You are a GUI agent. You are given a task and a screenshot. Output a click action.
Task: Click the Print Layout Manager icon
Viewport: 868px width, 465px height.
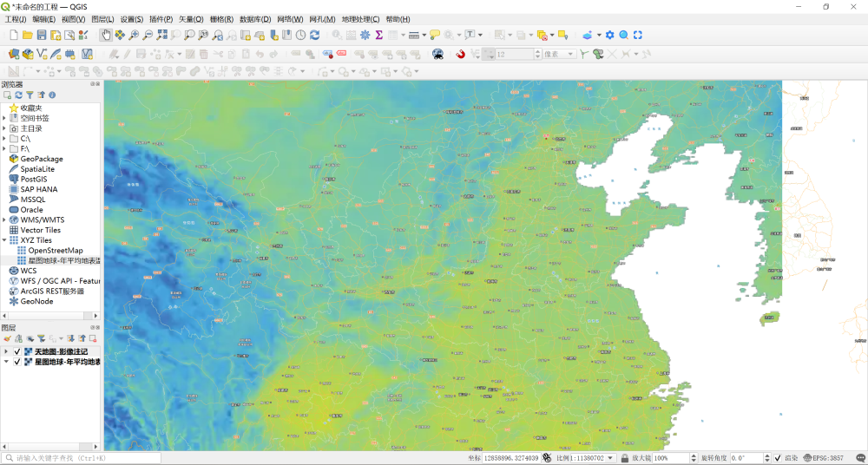[x=69, y=35]
